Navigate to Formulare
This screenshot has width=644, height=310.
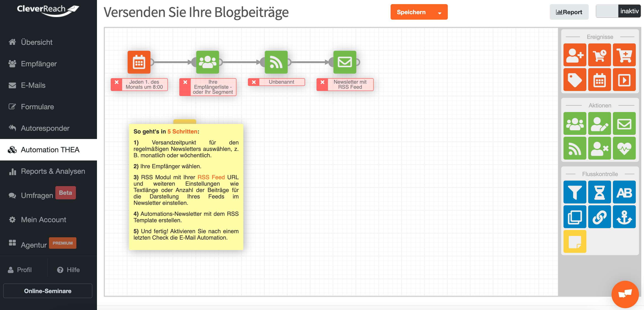click(48, 107)
